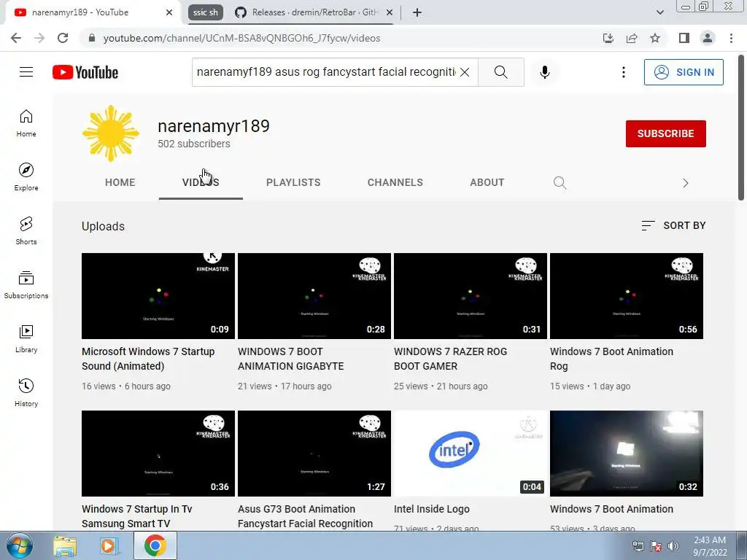
Task: Show more channel tabs with right chevron
Action: [x=686, y=183]
